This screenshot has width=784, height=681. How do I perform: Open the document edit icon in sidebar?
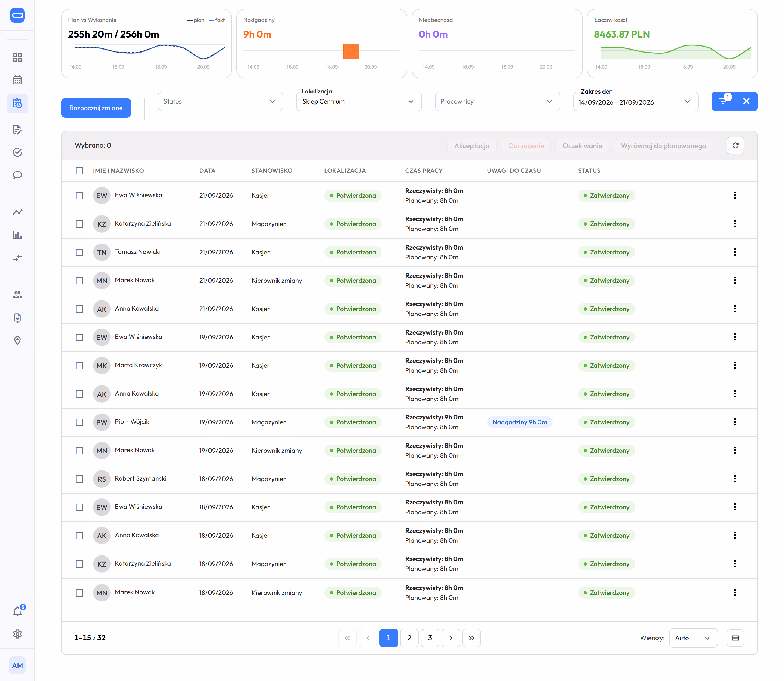coord(17,130)
